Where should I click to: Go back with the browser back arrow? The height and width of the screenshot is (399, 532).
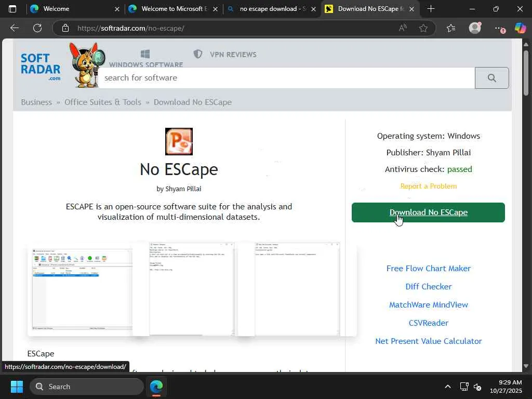14,28
